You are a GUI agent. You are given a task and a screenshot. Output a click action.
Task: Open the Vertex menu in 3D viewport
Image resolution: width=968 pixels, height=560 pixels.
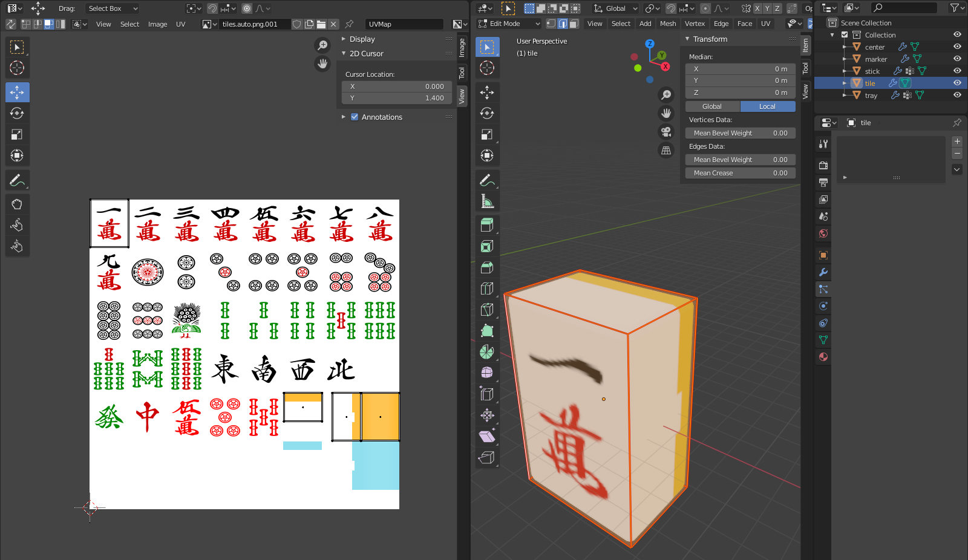[x=695, y=24]
